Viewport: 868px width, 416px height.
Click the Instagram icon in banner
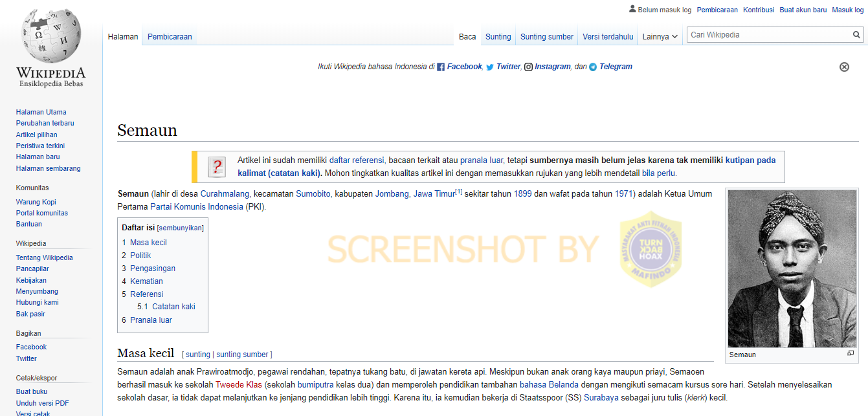coord(528,67)
